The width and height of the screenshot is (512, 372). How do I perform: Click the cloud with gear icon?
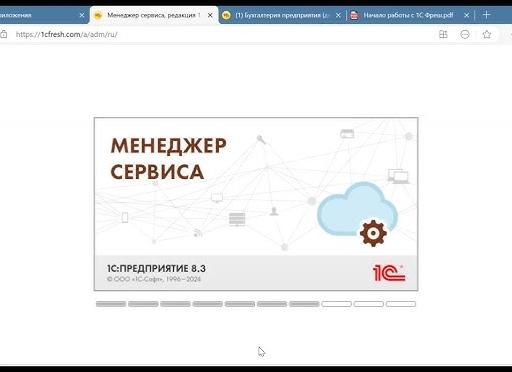pyautogui.click(x=357, y=213)
